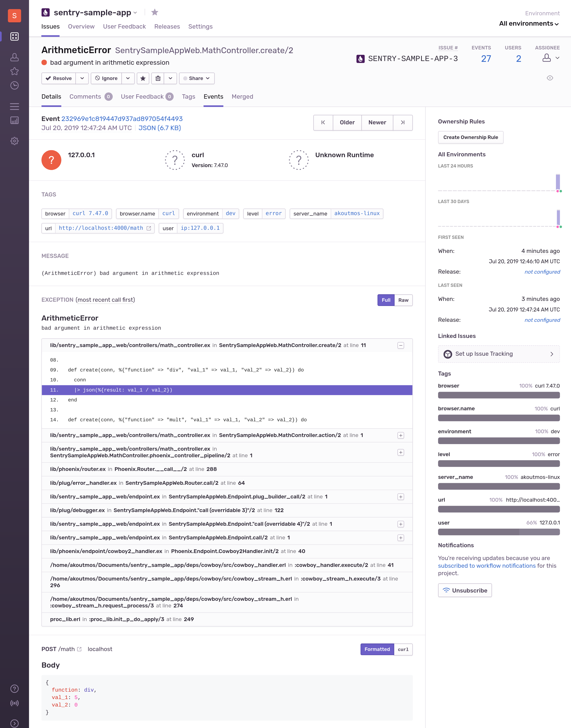Click the Unsubscribe button

[465, 590]
